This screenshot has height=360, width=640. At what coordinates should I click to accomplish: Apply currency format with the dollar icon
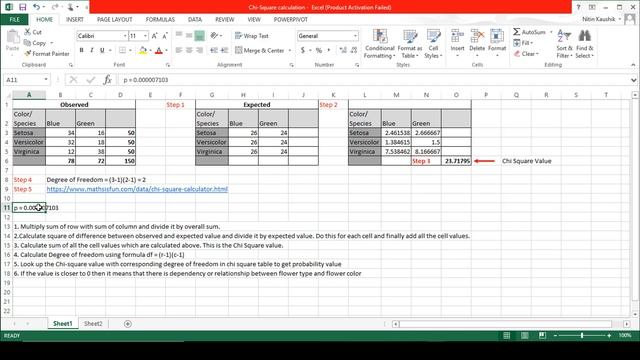click(303, 50)
